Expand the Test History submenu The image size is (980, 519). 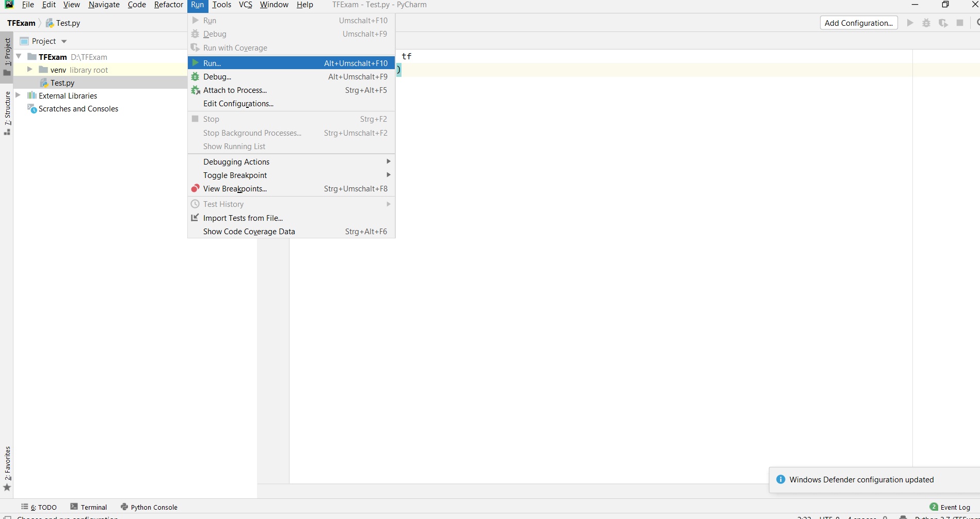pos(291,204)
